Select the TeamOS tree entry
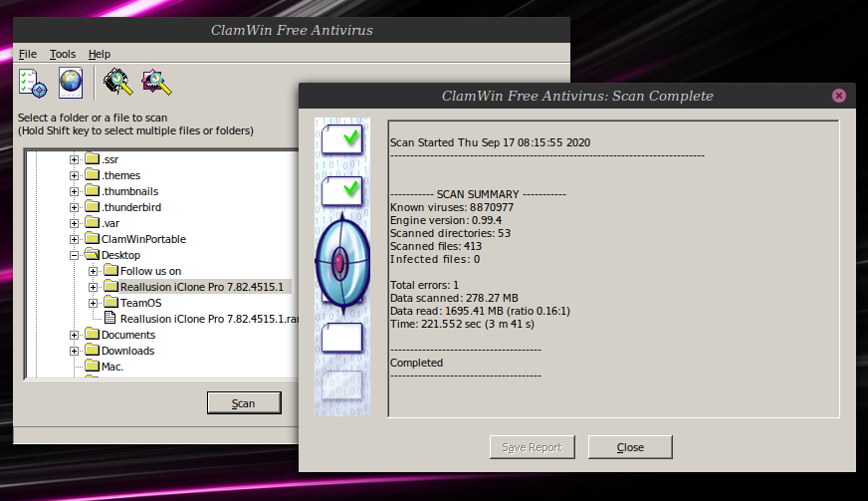This screenshot has width=868, height=501. 140,303
